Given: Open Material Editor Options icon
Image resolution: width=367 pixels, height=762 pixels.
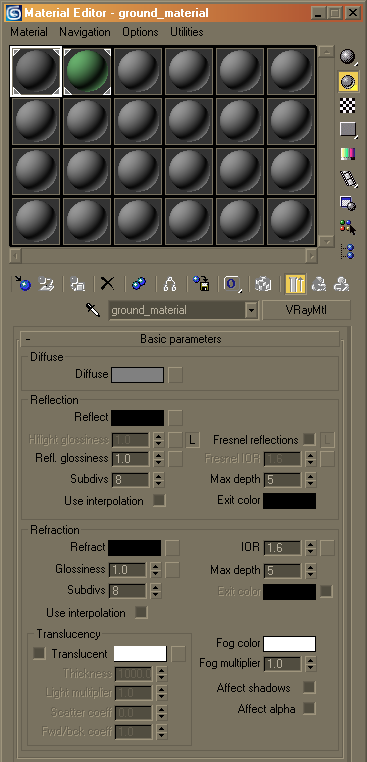Looking at the screenshot, I should coord(347,203).
